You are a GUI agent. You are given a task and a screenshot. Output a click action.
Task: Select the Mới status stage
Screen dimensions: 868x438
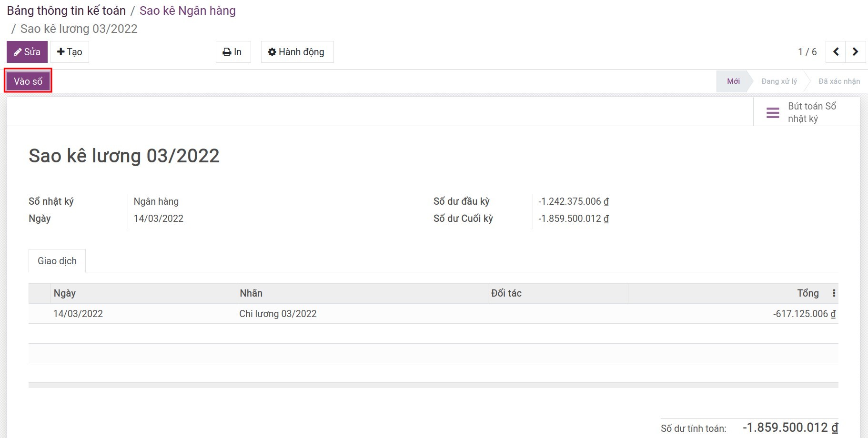(733, 81)
